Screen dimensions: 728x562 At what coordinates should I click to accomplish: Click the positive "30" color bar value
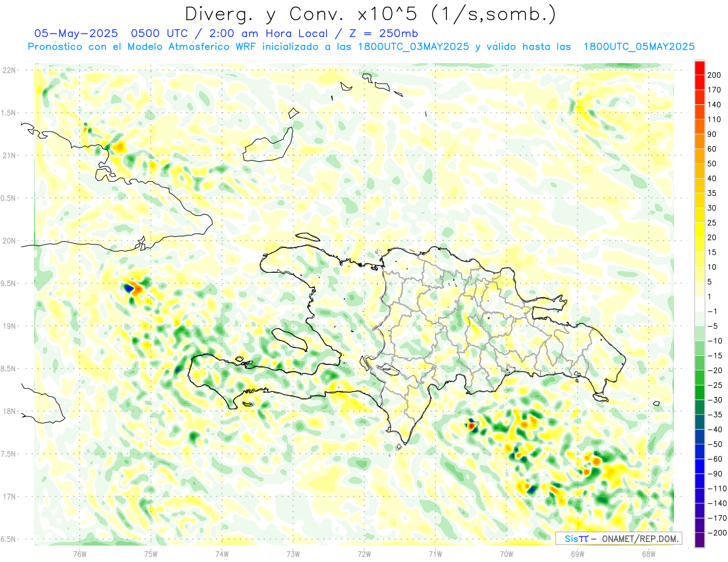[713, 208]
